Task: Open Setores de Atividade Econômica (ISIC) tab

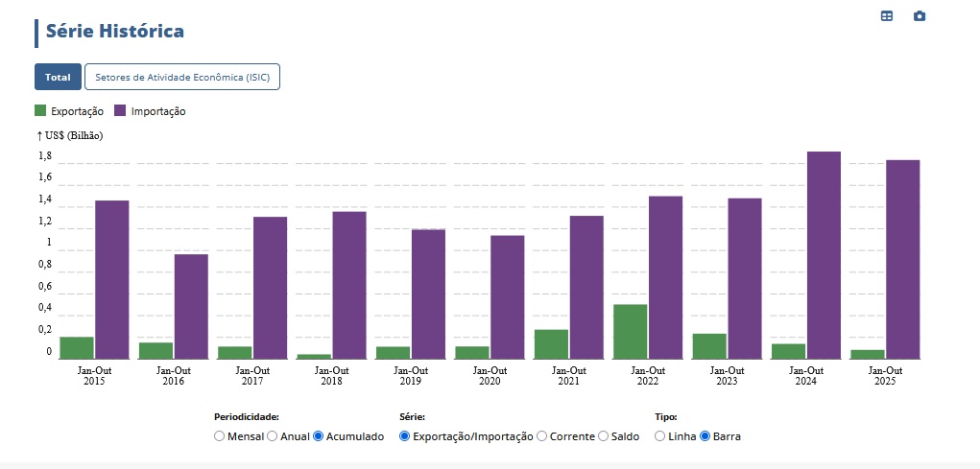Action: click(x=182, y=77)
